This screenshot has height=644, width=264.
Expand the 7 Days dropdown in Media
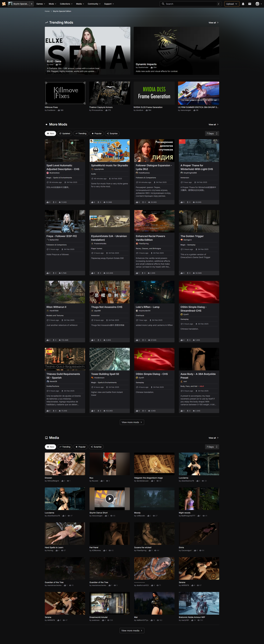tap(212, 447)
